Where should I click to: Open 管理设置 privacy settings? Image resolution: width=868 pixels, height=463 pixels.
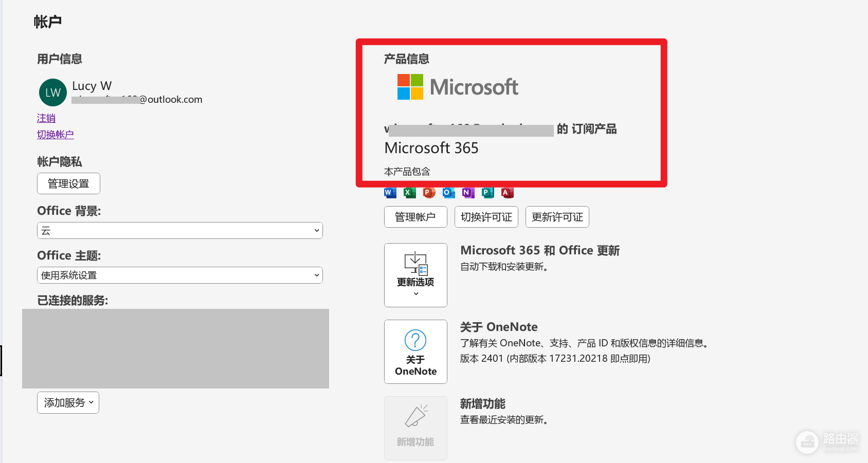coord(68,183)
